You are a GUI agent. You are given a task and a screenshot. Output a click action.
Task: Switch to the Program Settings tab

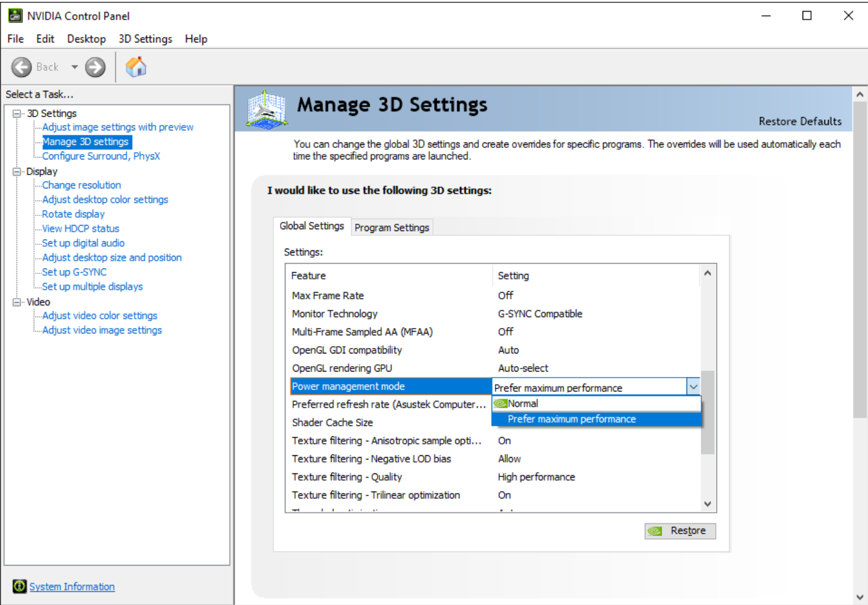[392, 227]
